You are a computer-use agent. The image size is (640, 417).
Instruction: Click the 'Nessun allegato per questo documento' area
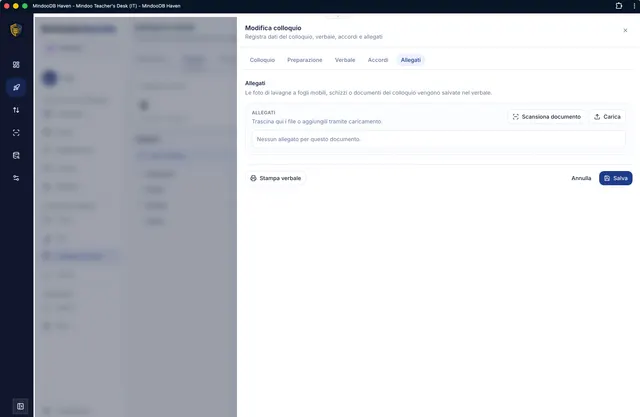pos(438,139)
